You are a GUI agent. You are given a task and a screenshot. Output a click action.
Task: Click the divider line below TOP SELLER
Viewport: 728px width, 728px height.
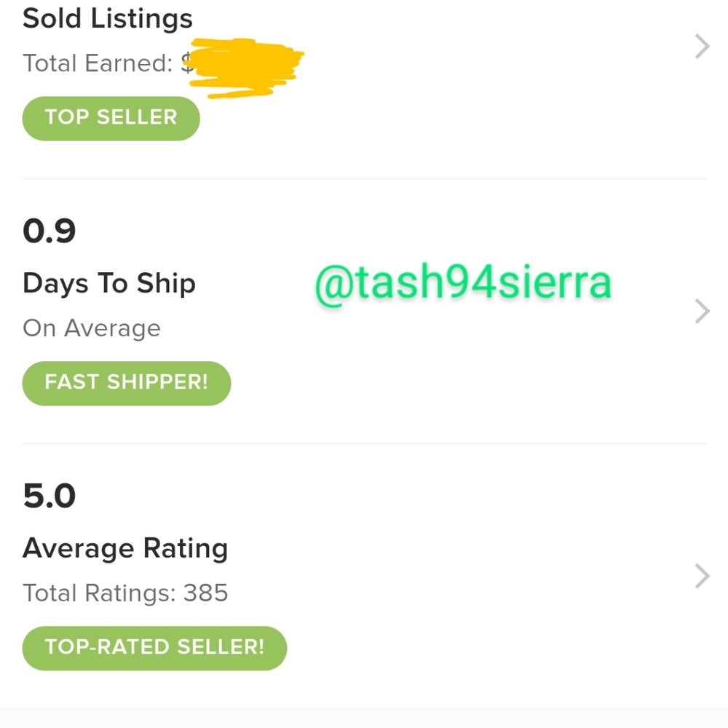364,178
